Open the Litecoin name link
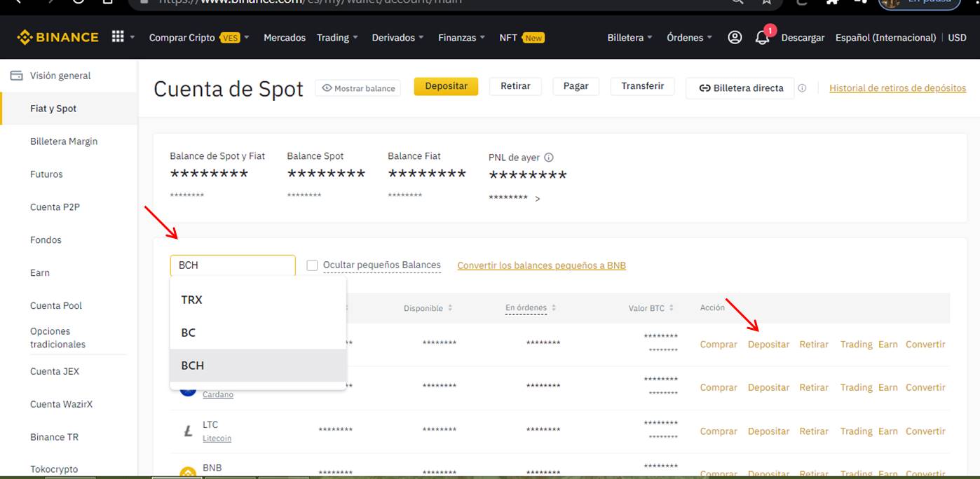 click(217, 438)
